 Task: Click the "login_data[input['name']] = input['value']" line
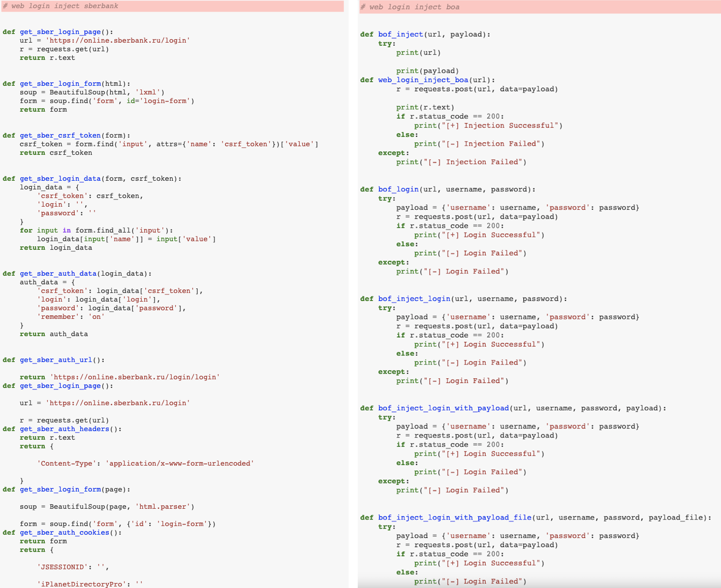(127, 239)
